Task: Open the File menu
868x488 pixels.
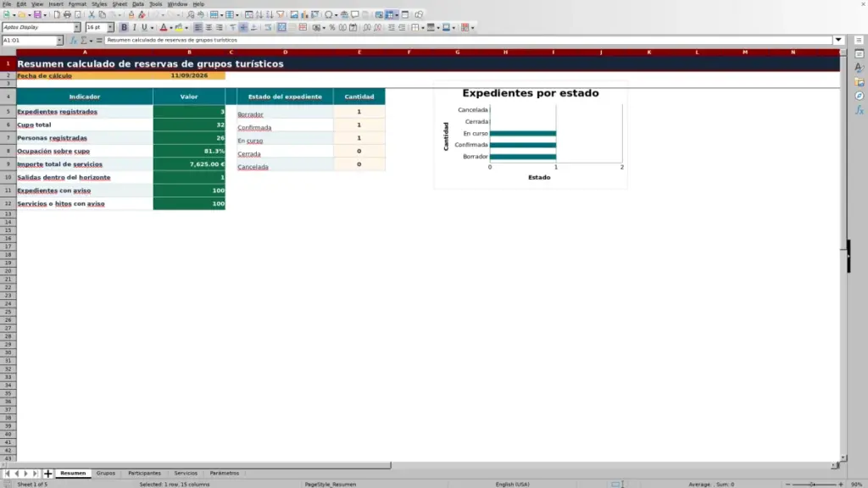Action: 7,4
